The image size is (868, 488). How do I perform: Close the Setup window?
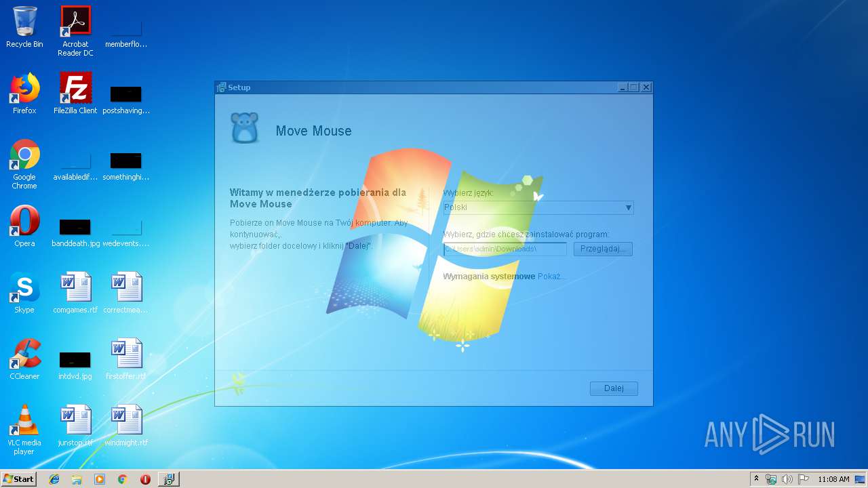tap(646, 87)
